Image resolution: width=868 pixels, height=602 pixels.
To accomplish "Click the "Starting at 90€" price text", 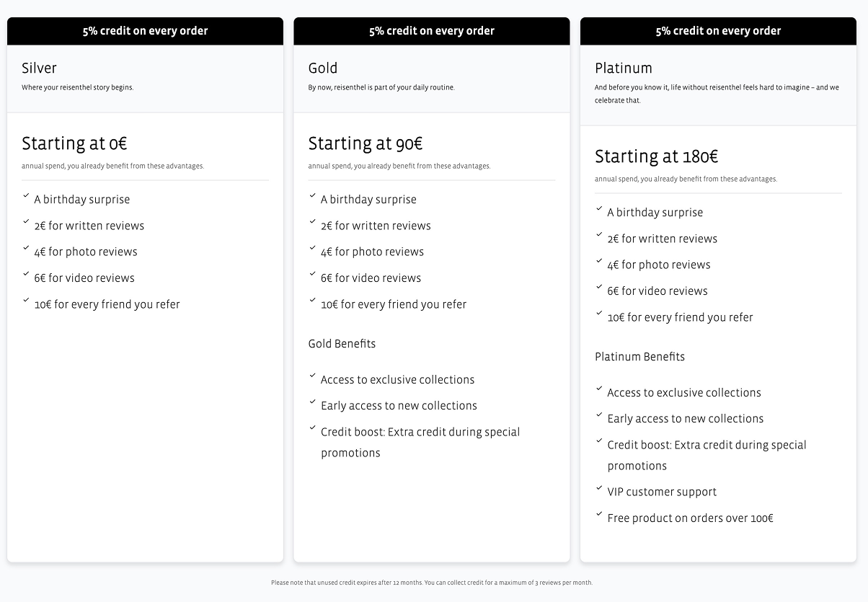I will [x=366, y=143].
